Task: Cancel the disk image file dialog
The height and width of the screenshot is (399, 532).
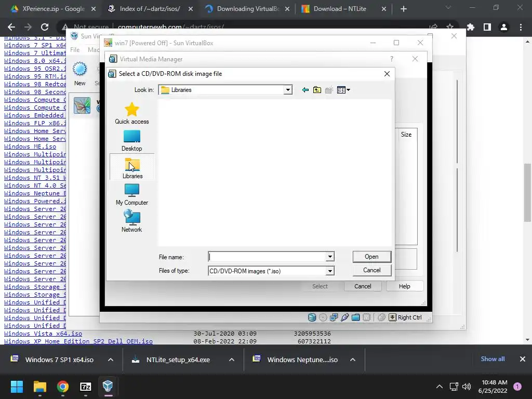Action: point(372,270)
